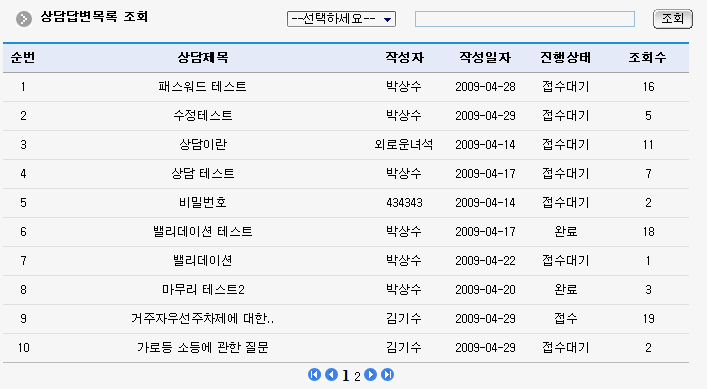
Task: Select page 1 in pagination
Action: [x=346, y=375]
